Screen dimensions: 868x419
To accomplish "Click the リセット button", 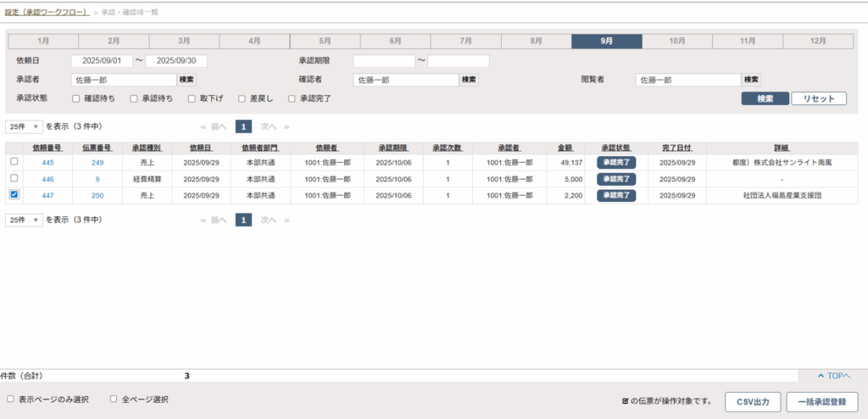I will [x=819, y=98].
